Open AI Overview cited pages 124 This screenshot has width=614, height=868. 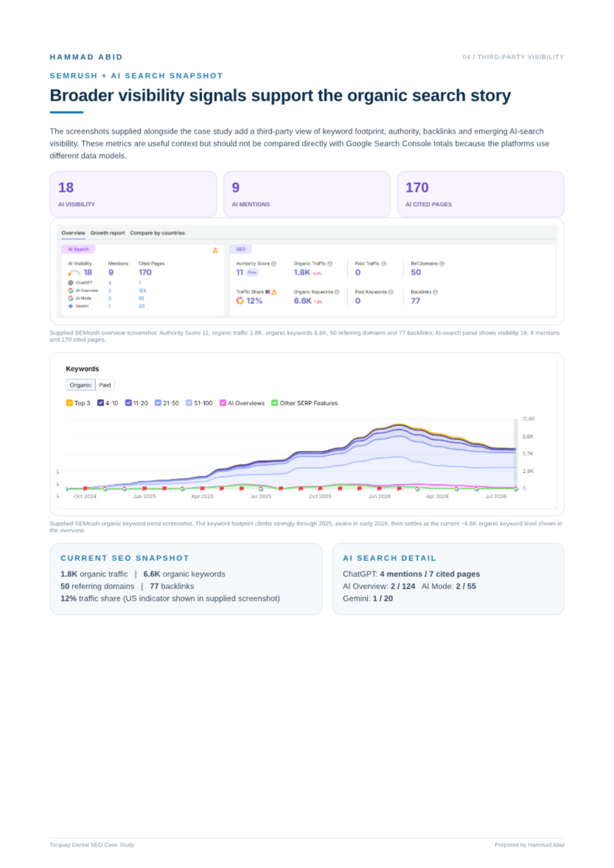[142, 291]
